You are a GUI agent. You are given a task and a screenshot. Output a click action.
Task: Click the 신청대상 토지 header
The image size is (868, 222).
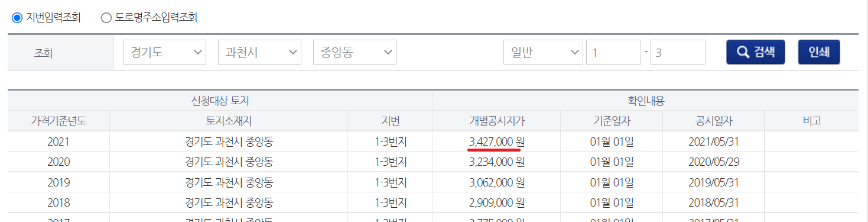[220, 101]
